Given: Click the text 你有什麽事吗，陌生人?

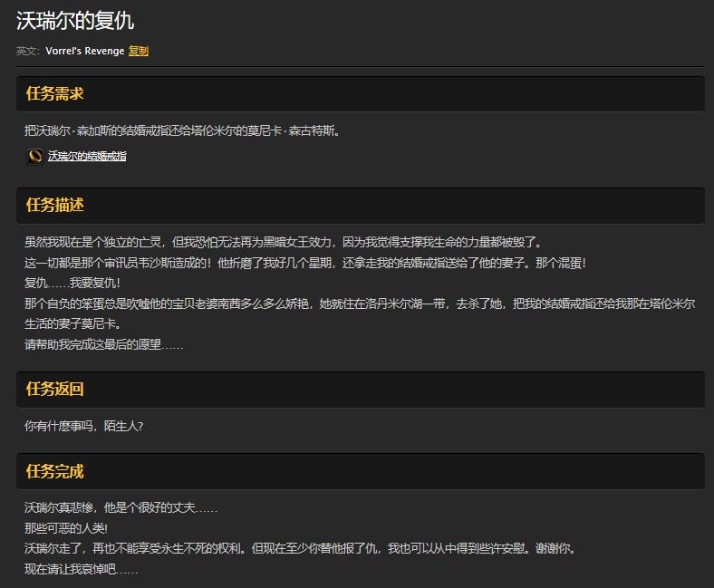Looking at the screenshot, I should [x=83, y=427].
